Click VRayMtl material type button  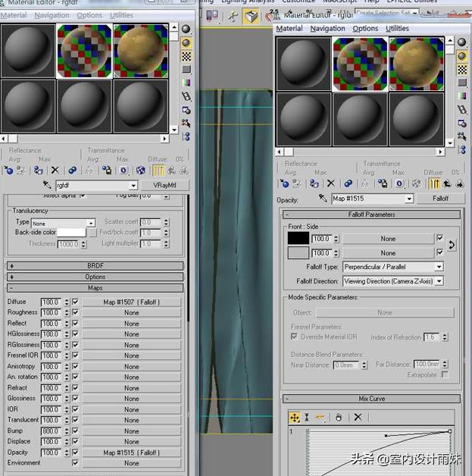[x=164, y=185]
